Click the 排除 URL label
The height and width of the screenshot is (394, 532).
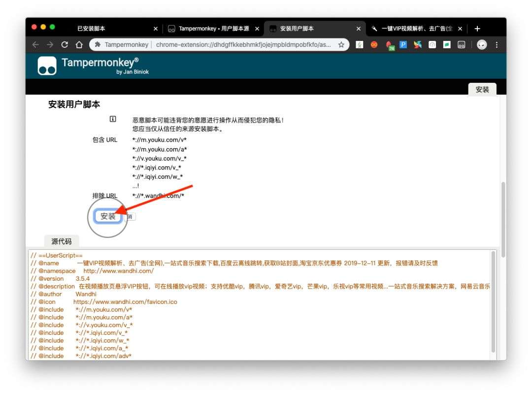[x=104, y=196]
